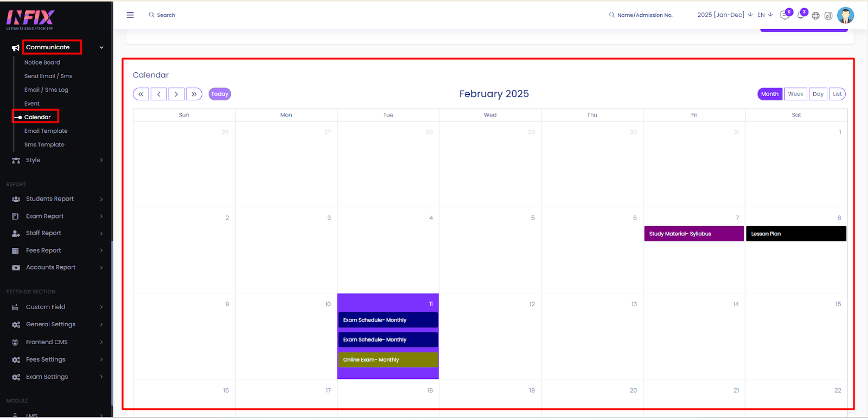Click the globe website icon
Viewport: 868px width, 418px height.
coord(815,16)
